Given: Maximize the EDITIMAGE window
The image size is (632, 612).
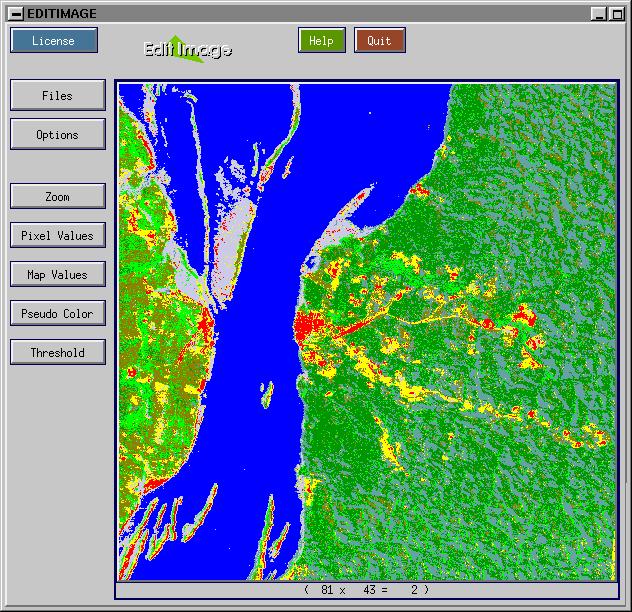Looking at the screenshot, I should (x=617, y=14).
